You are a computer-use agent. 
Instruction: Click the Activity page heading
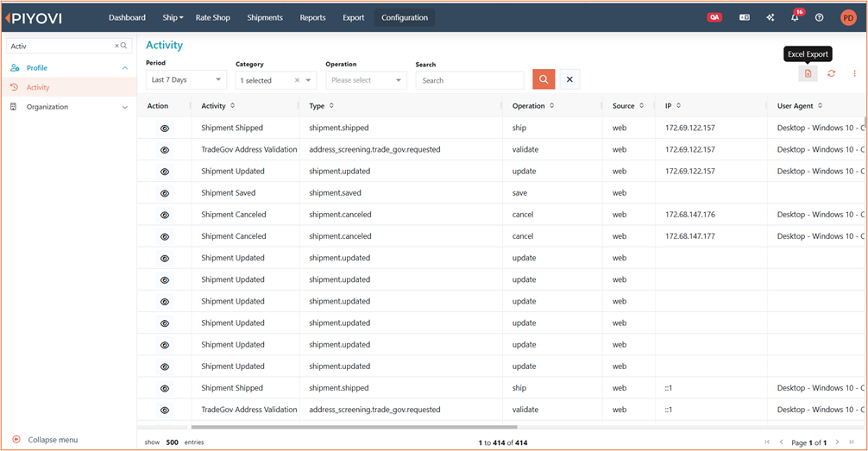pyautogui.click(x=165, y=46)
